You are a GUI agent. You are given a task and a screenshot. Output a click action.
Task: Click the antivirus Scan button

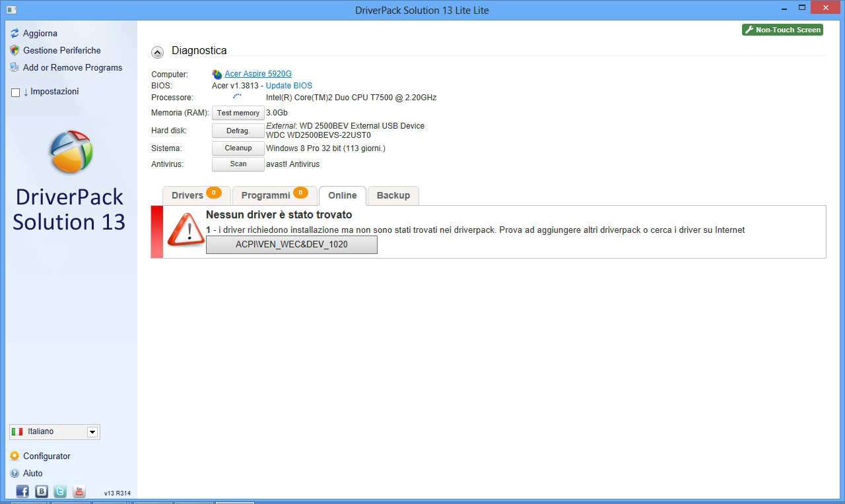[238, 164]
